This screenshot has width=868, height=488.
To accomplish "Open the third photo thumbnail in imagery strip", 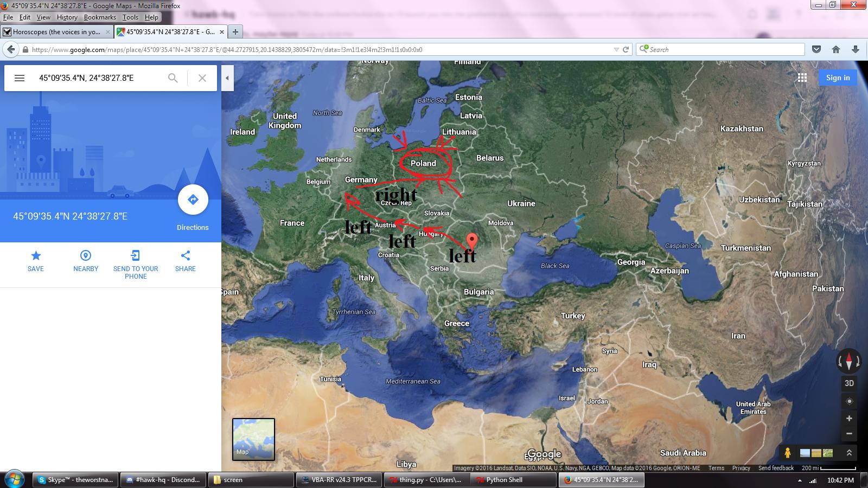I will pos(828,453).
